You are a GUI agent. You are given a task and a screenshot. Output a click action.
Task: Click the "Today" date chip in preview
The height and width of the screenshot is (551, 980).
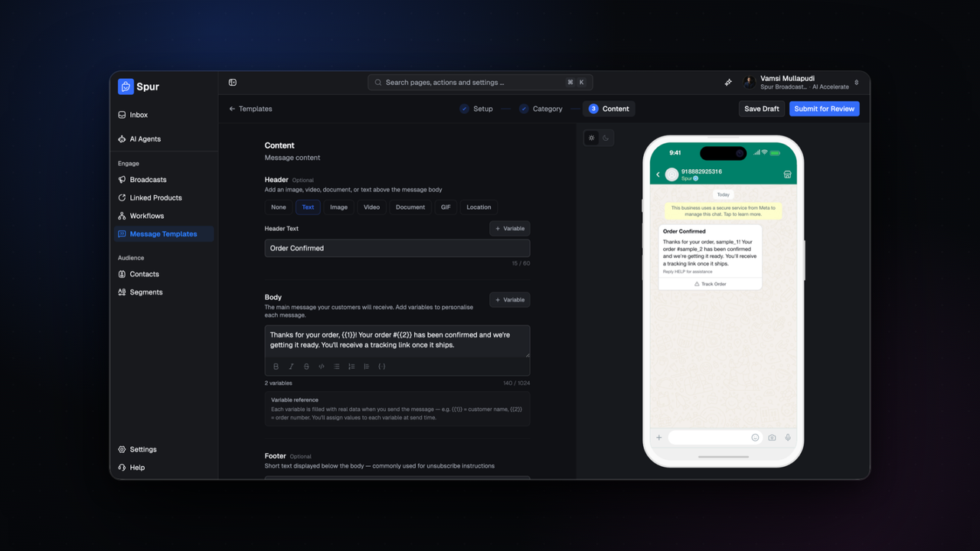click(x=724, y=194)
